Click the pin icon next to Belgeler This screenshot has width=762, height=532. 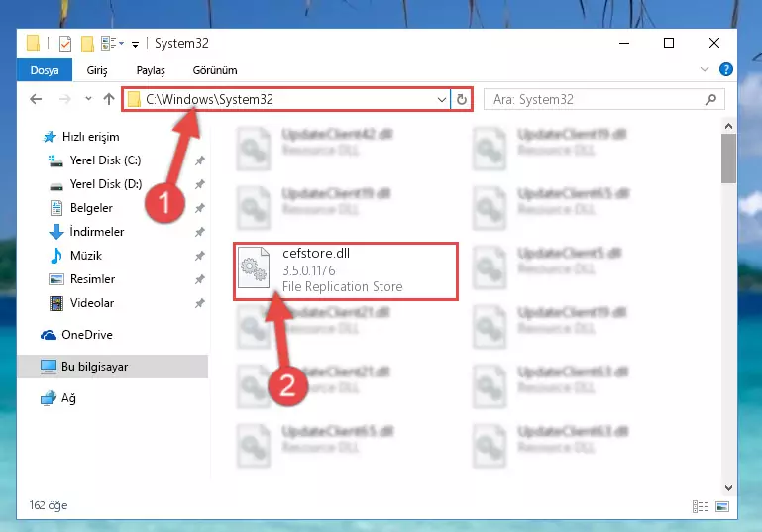(x=200, y=208)
